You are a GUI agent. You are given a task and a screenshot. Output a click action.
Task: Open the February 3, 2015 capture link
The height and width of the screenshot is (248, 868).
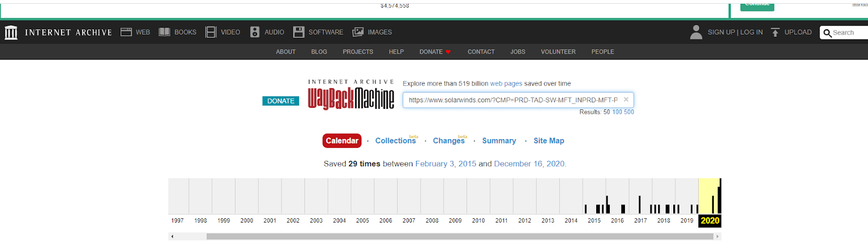(x=446, y=164)
